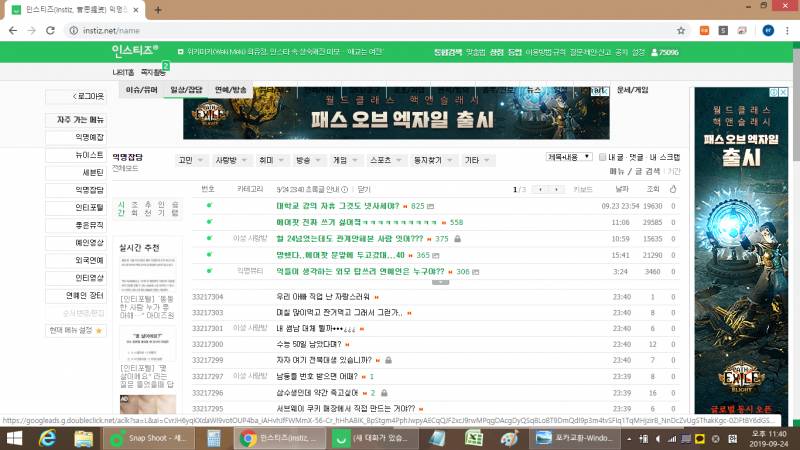Click the yellow star in menu settings button

(x=99, y=331)
